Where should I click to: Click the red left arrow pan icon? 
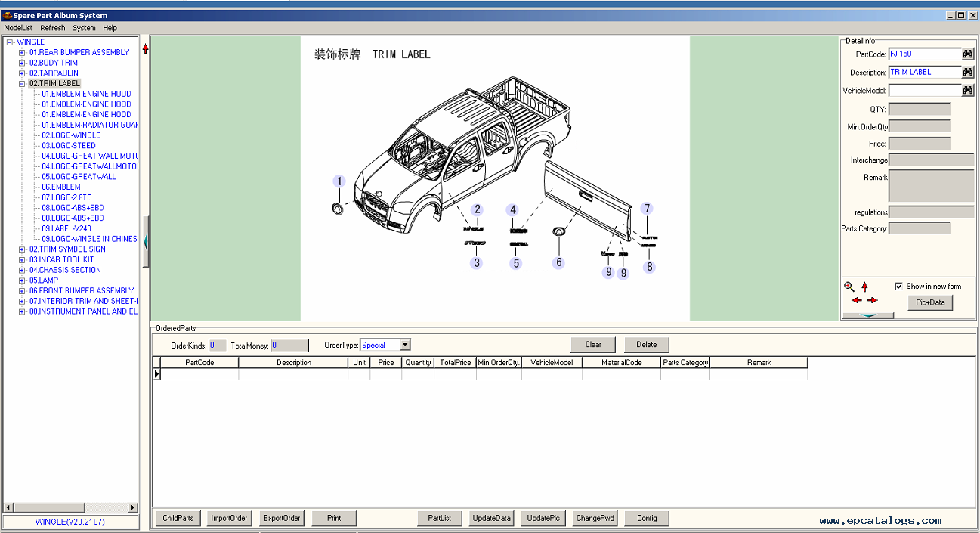point(856,300)
